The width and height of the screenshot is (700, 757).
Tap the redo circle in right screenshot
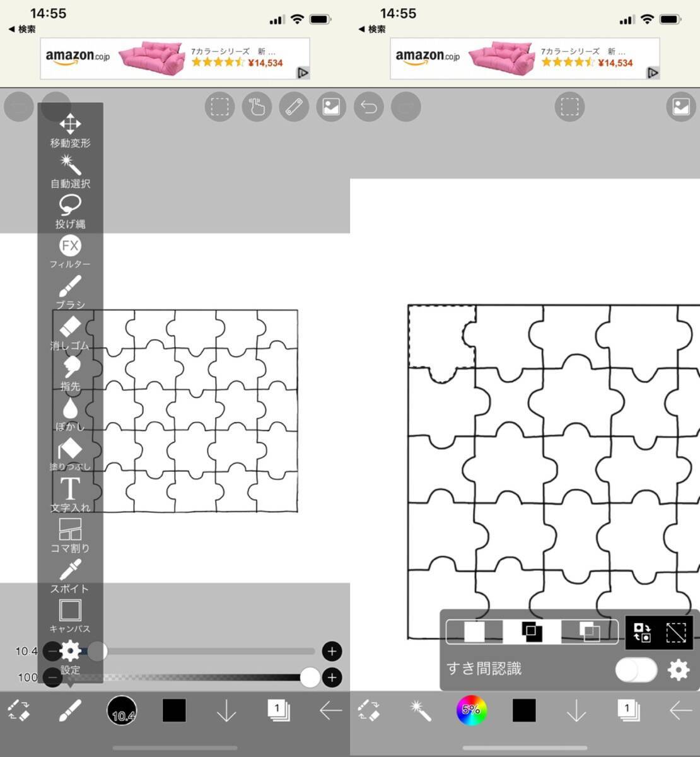[406, 107]
